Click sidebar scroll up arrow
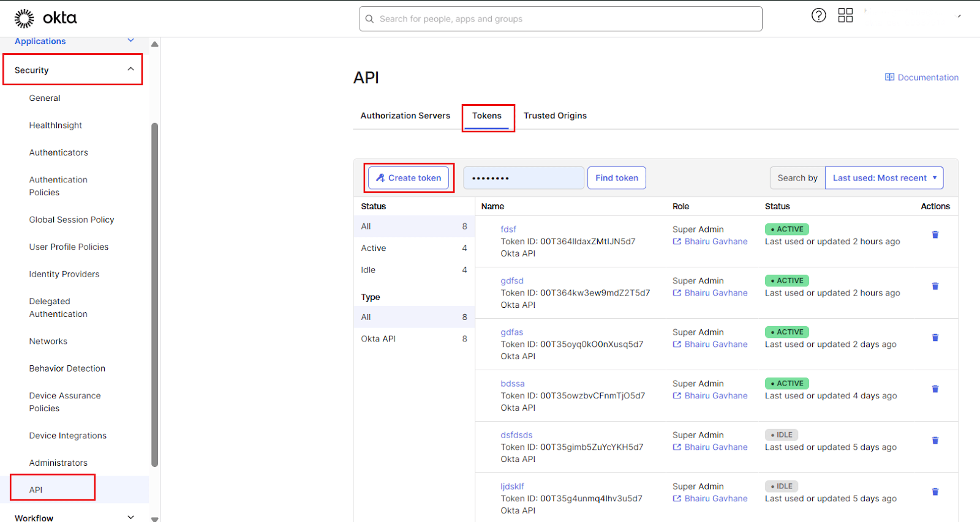 click(155, 44)
